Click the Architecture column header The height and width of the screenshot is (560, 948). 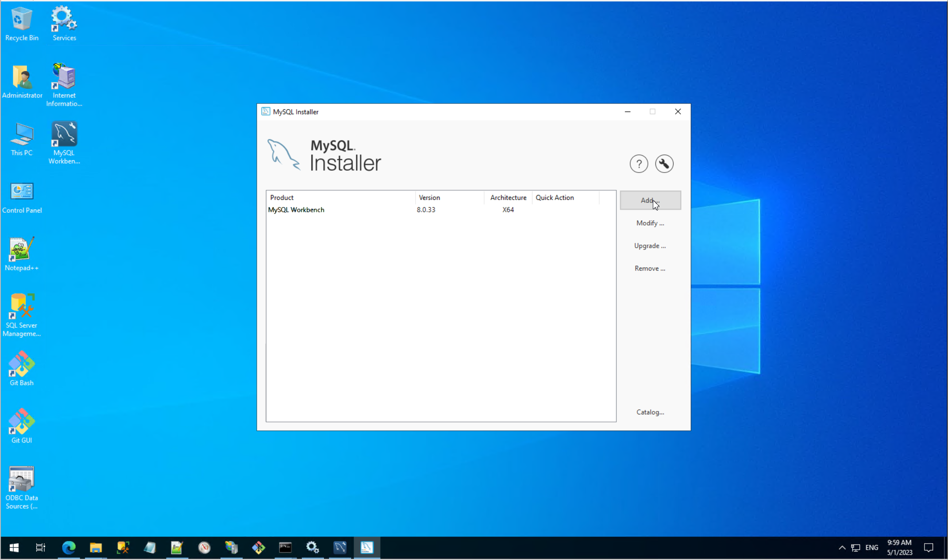tap(508, 197)
